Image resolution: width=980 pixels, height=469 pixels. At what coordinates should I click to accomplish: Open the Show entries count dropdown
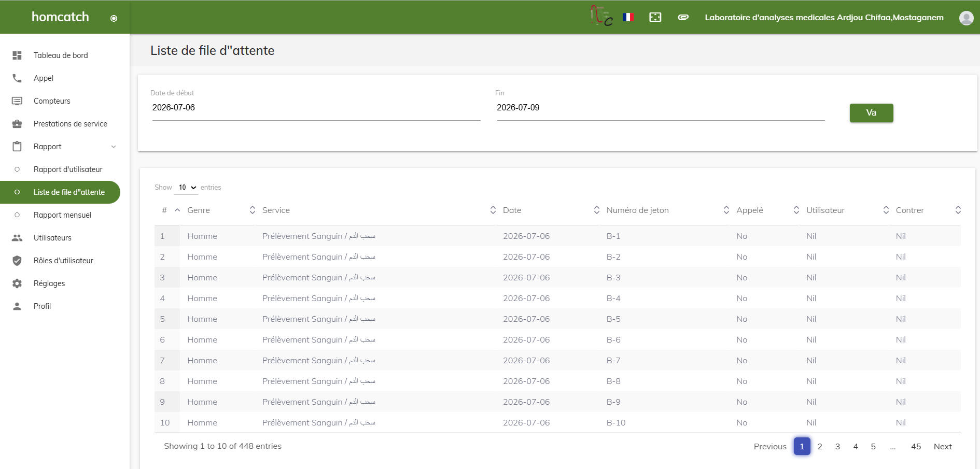(187, 188)
